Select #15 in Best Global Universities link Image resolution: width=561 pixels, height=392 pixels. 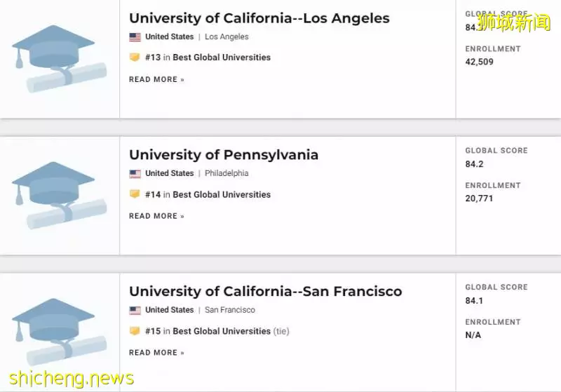[x=208, y=331]
